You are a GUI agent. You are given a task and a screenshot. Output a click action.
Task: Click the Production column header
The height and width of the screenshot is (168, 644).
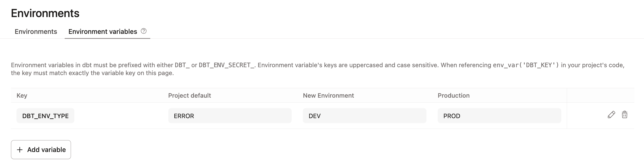454,96
